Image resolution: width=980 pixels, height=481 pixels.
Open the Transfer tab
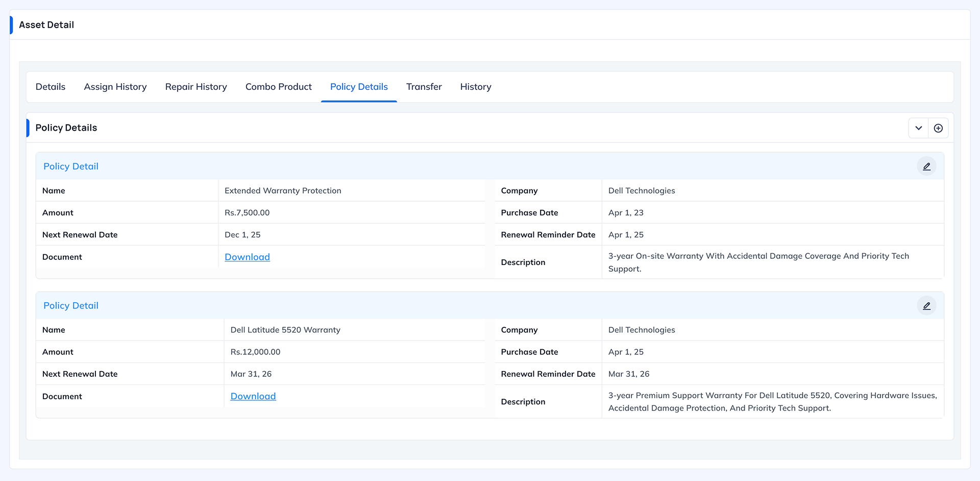coord(424,87)
